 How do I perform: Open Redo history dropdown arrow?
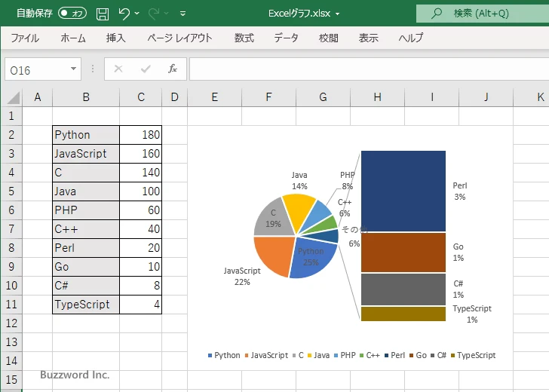[167, 14]
